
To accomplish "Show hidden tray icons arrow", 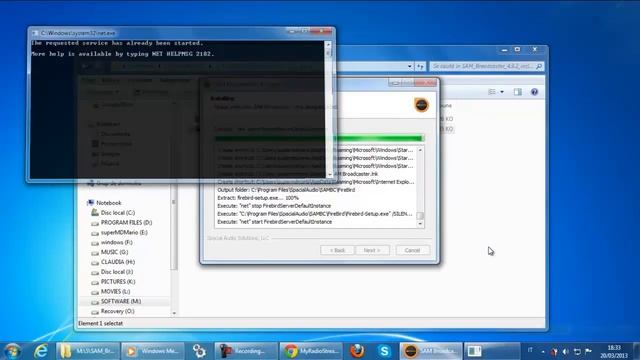I will point(543,351).
